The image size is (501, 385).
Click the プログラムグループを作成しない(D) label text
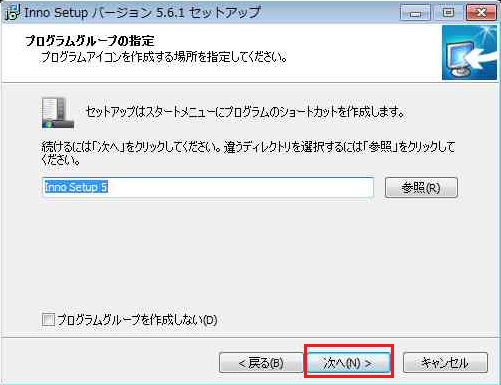pos(137,320)
